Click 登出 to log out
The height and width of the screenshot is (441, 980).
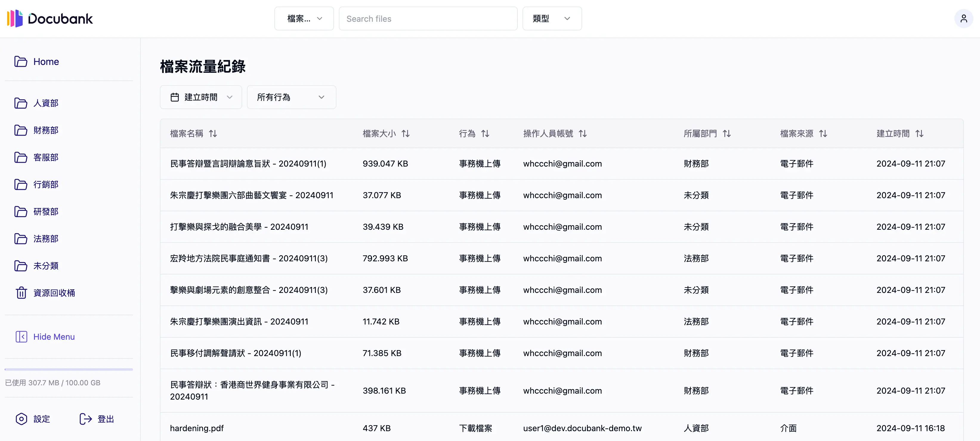click(105, 419)
